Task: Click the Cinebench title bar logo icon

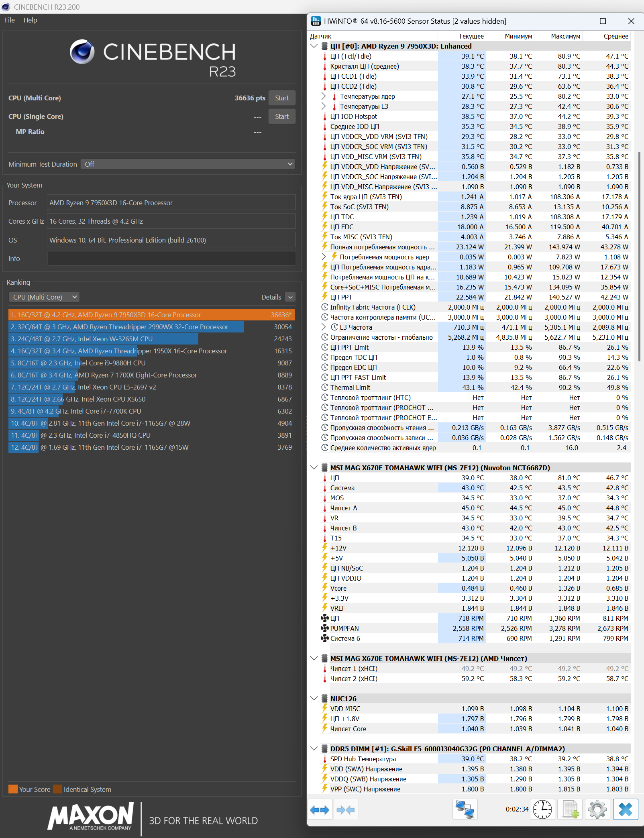Action: point(6,7)
